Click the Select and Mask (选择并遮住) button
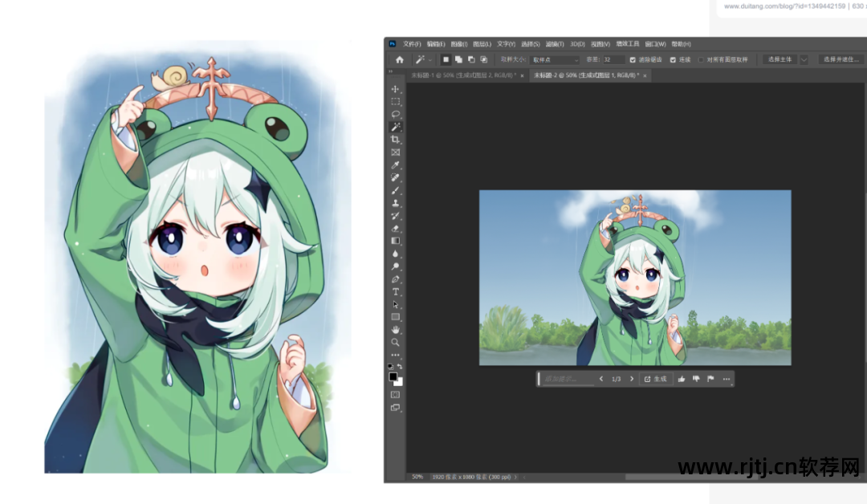Image resolution: width=867 pixels, height=504 pixels. (841, 59)
